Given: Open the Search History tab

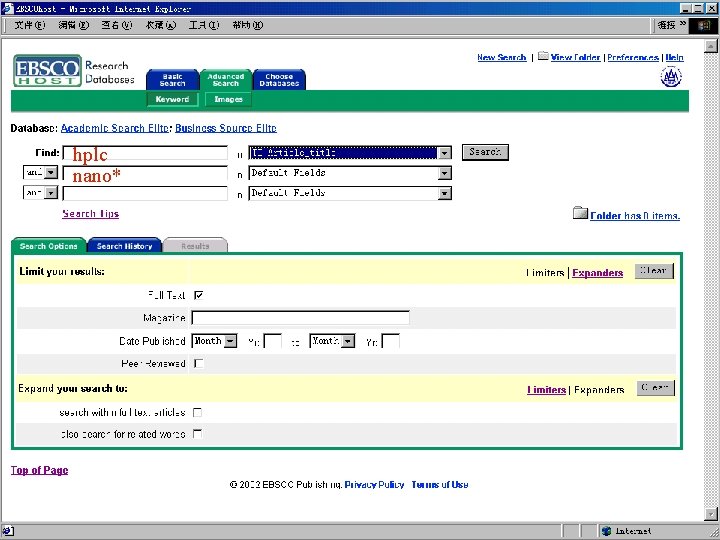Looking at the screenshot, I should click(x=124, y=246).
